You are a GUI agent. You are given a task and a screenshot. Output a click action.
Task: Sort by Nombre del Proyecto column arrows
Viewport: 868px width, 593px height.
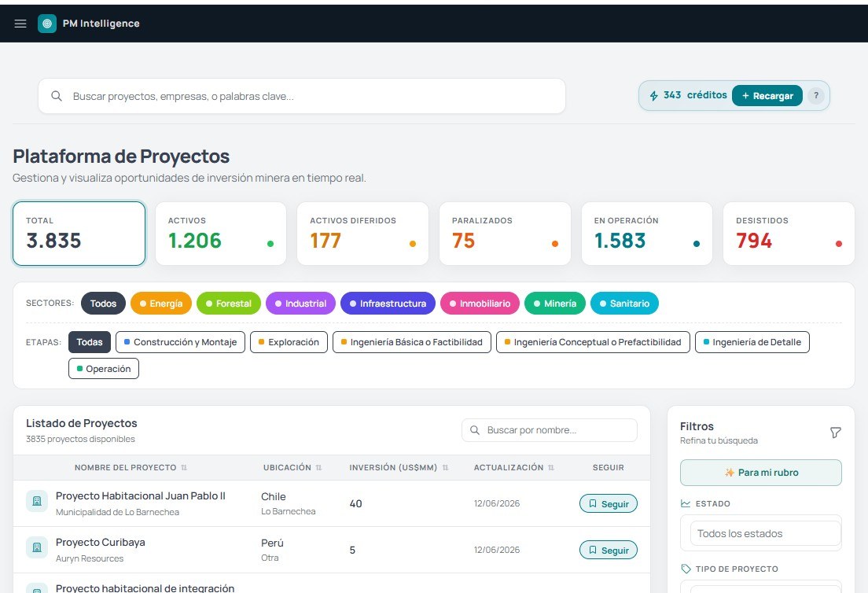pos(184,468)
